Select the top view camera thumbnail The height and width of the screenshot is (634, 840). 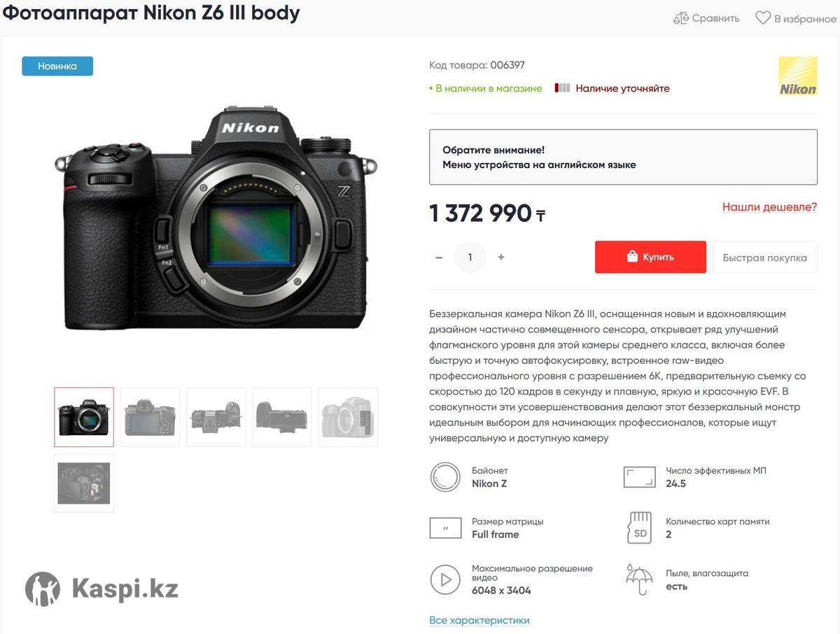[216, 417]
